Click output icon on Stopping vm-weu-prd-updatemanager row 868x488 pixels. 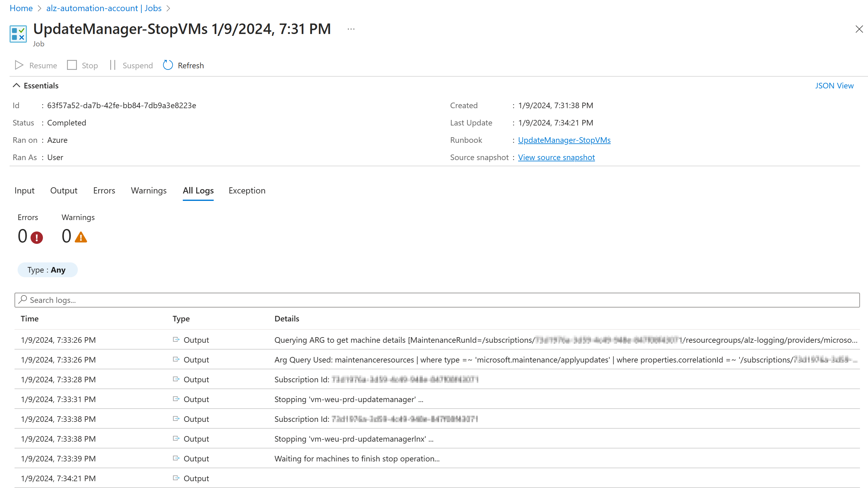pyautogui.click(x=176, y=399)
